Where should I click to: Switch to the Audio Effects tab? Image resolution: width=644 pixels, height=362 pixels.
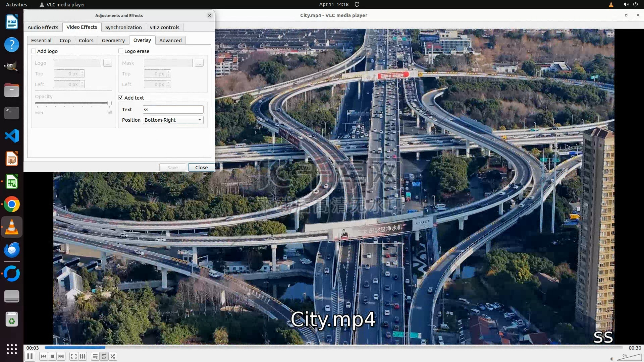(43, 27)
